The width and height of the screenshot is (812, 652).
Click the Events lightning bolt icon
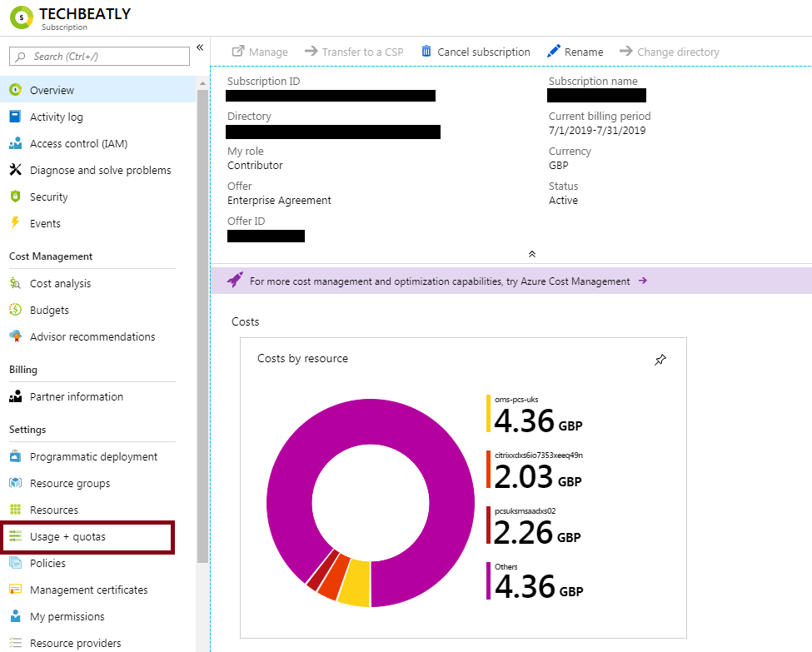pyautogui.click(x=15, y=223)
